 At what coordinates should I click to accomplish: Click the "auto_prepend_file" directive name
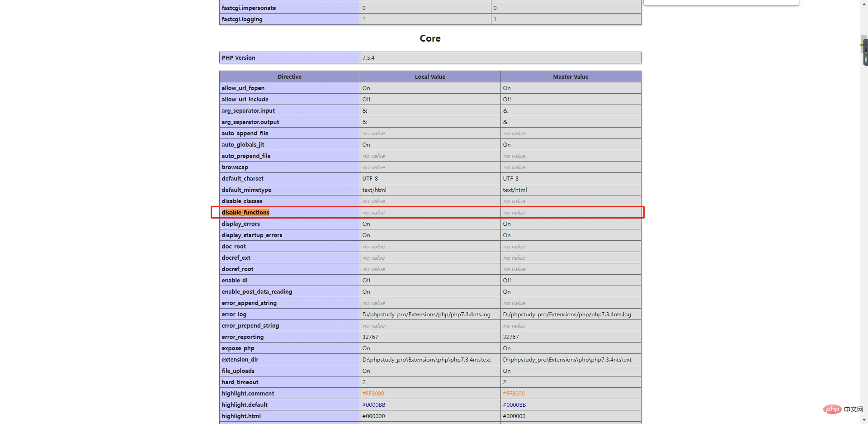pos(246,156)
